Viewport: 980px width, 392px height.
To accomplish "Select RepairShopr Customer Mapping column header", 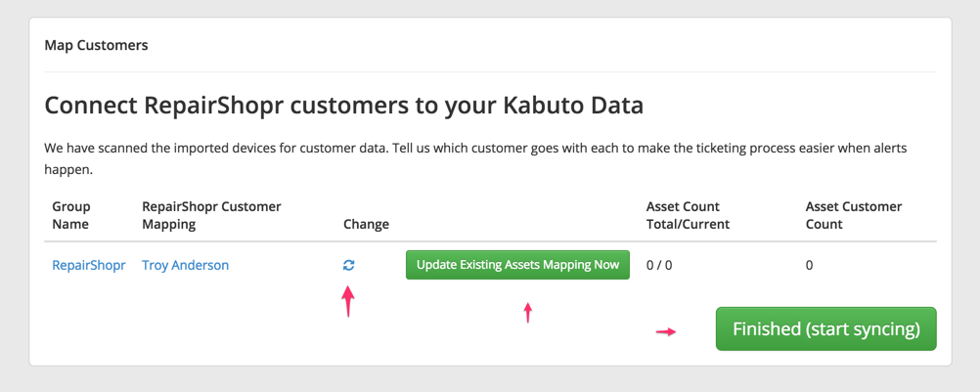I will 212,215.
